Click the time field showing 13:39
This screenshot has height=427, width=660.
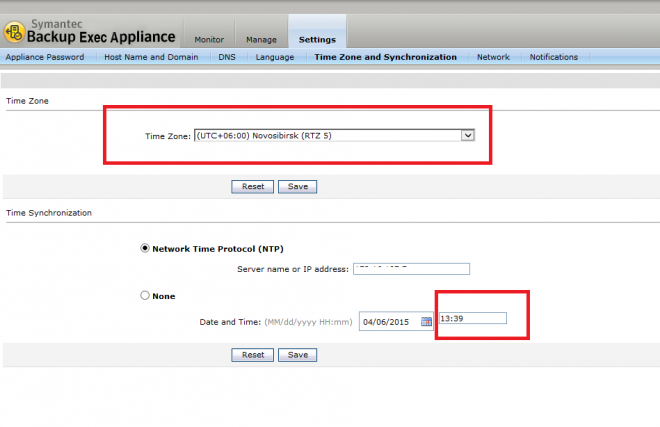click(473, 318)
